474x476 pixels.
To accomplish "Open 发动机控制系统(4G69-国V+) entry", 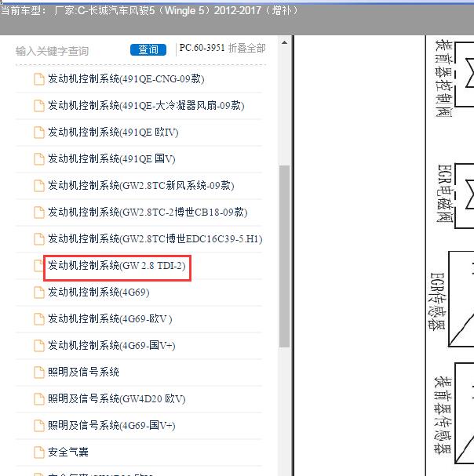I will click(111, 346).
